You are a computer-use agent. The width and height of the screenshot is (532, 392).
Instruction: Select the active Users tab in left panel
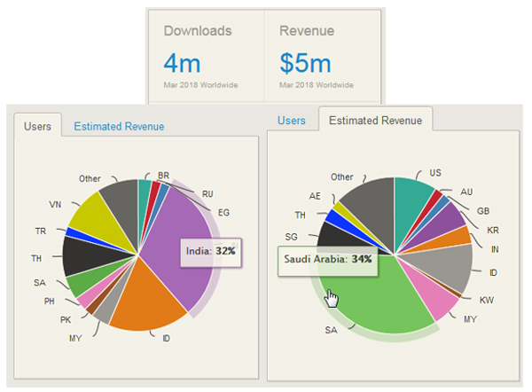tap(37, 127)
